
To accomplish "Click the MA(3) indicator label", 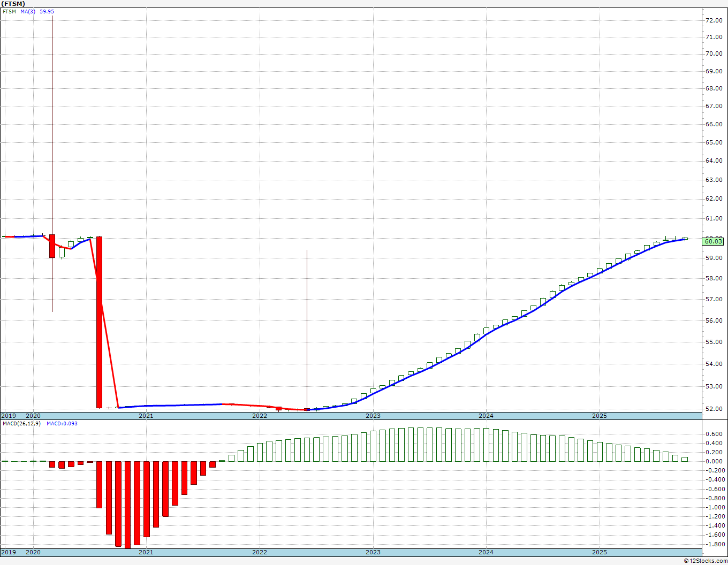I will (x=28, y=11).
